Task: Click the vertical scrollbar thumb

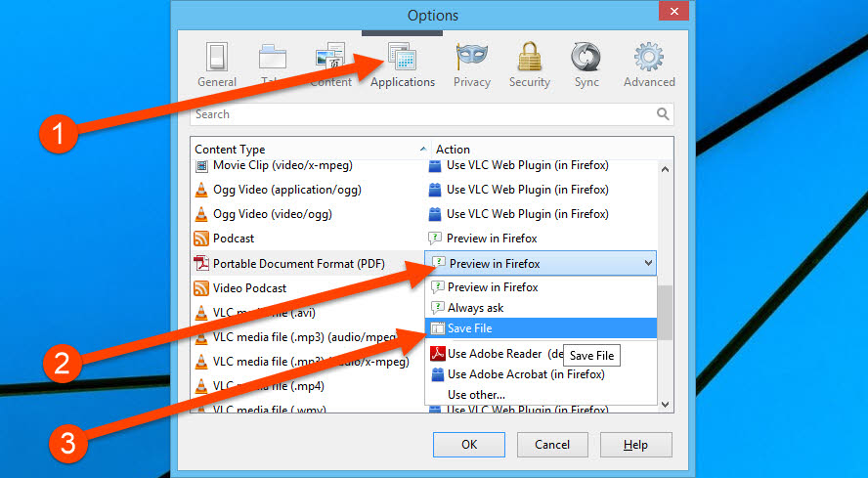Action: click(x=666, y=313)
